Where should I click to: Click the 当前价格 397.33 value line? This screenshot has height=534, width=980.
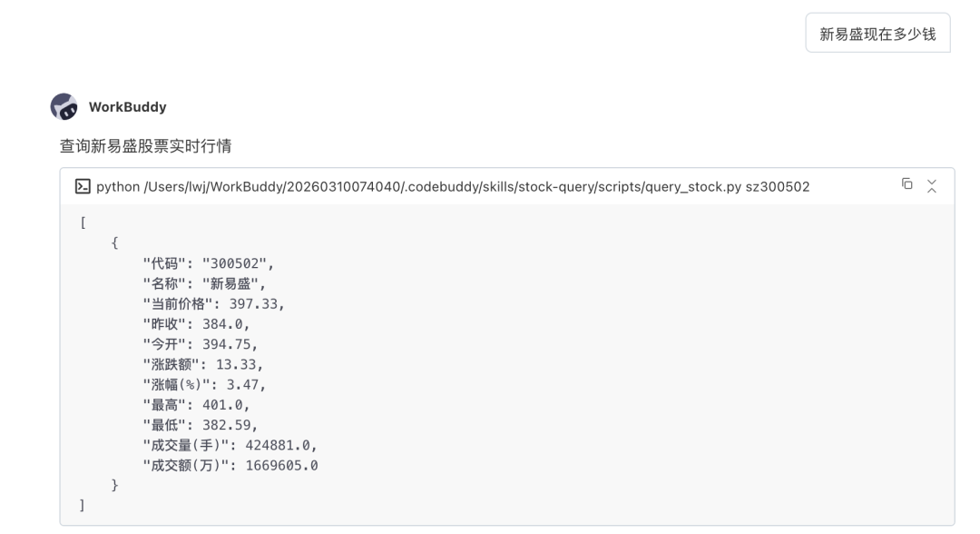[x=214, y=304]
